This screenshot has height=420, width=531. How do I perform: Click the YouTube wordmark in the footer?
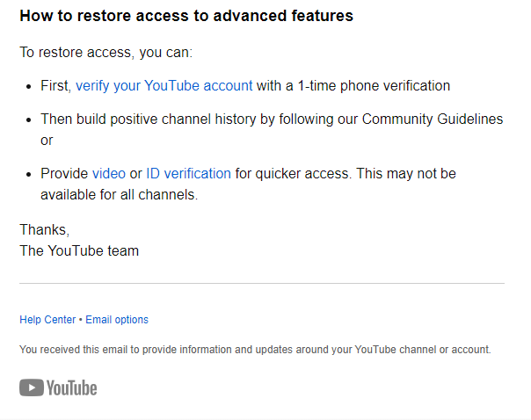[71, 387]
